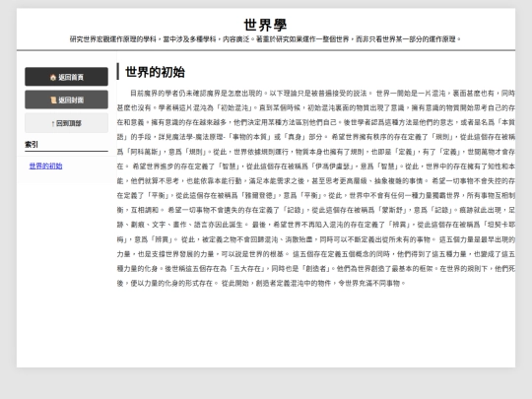Open the 世界的初始 link in the index
This screenshot has width=532, height=399.
[x=45, y=166]
